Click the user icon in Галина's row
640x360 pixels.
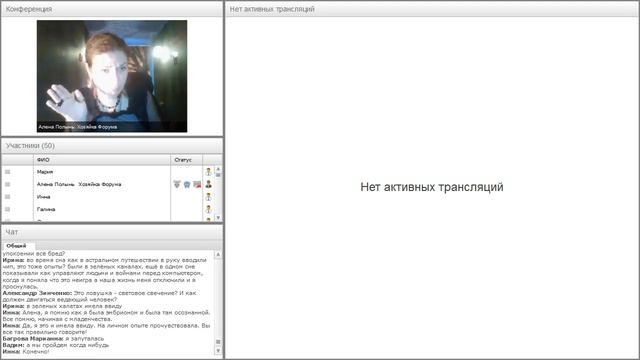click(208, 209)
